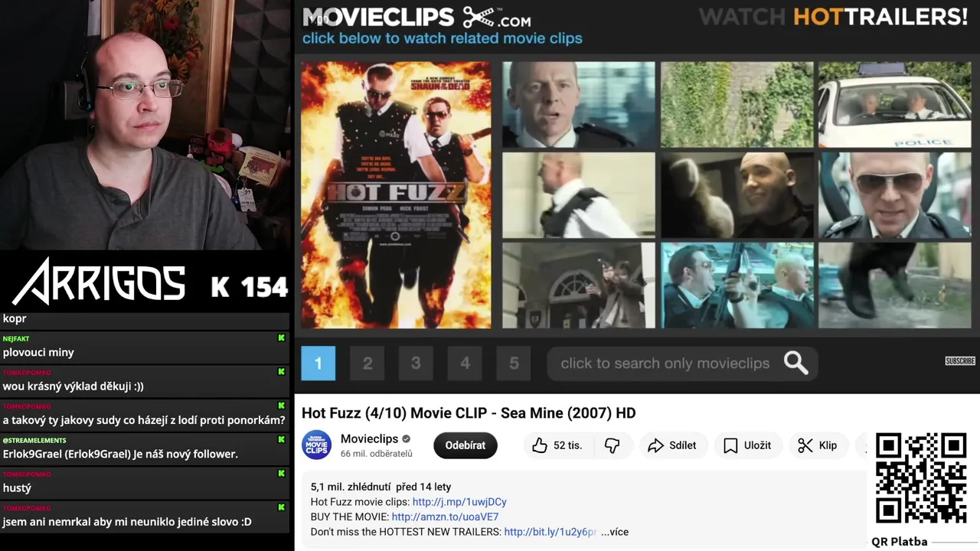Click the Odebírat subscribe button
The width and height of the screenshot is (980, 551).
pyautogui.click(x=465, y=445)
